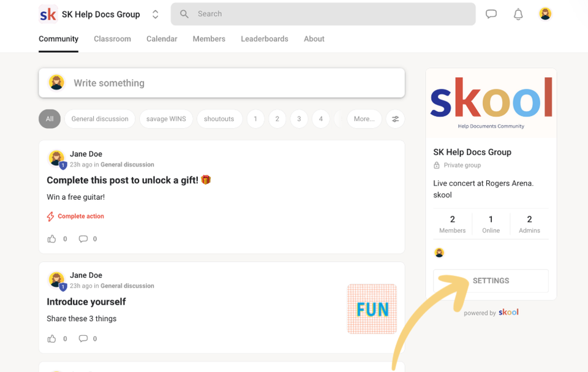Switch to the Community tab
Image resolution: width=588 pixels, height=372 pixels.
click(x=59, y=39)
